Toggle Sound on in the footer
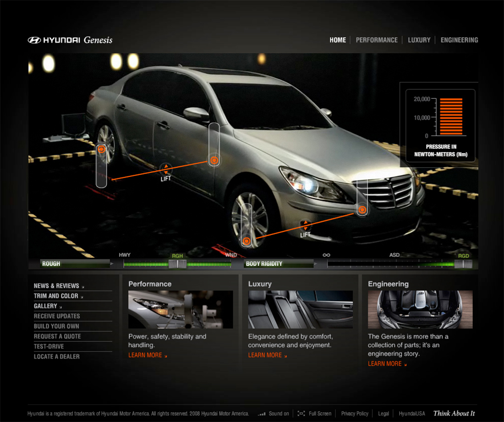The image size is (504, 422). pos(279,414)
